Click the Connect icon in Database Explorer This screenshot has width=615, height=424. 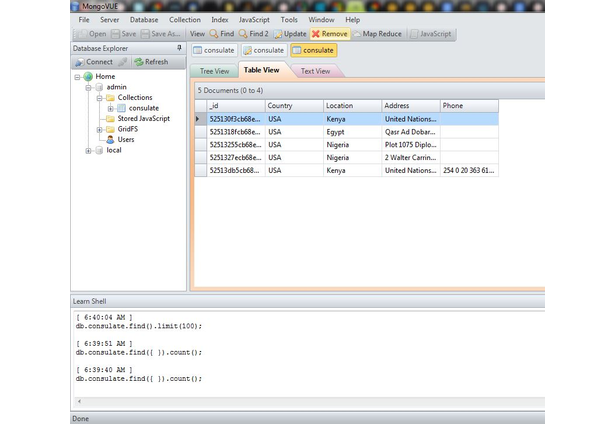click(80, 62)
